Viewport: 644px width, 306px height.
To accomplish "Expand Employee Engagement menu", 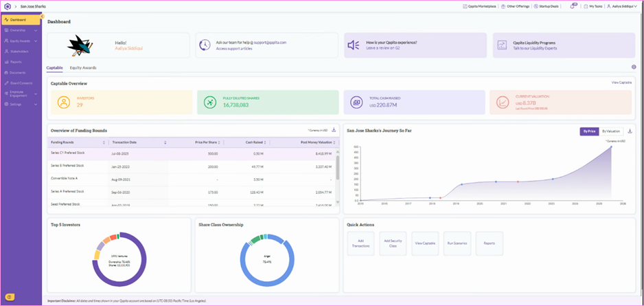I will click(x=21, y=94).
